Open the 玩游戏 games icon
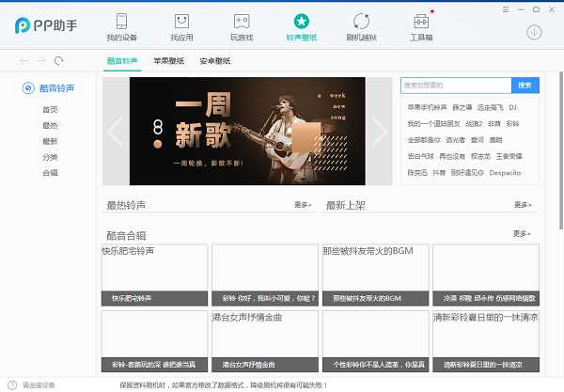 tap(242, 22)
